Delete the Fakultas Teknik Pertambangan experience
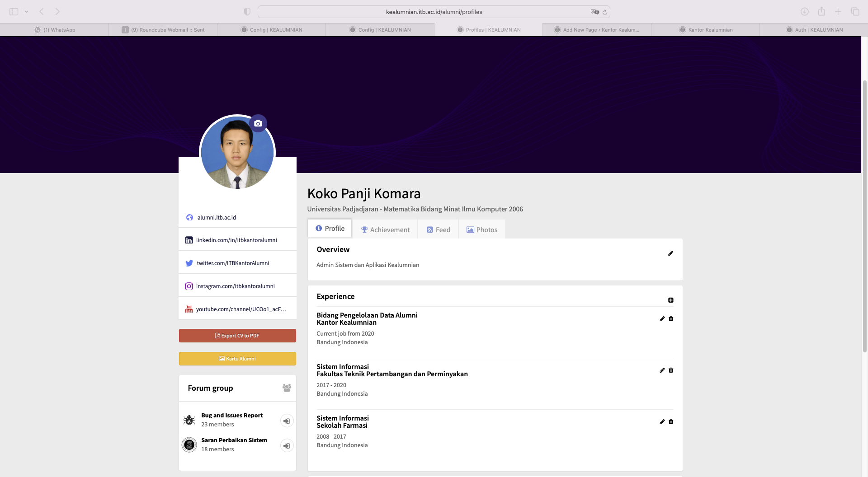This screenshot has height=477, width=868. click(671, 370)
